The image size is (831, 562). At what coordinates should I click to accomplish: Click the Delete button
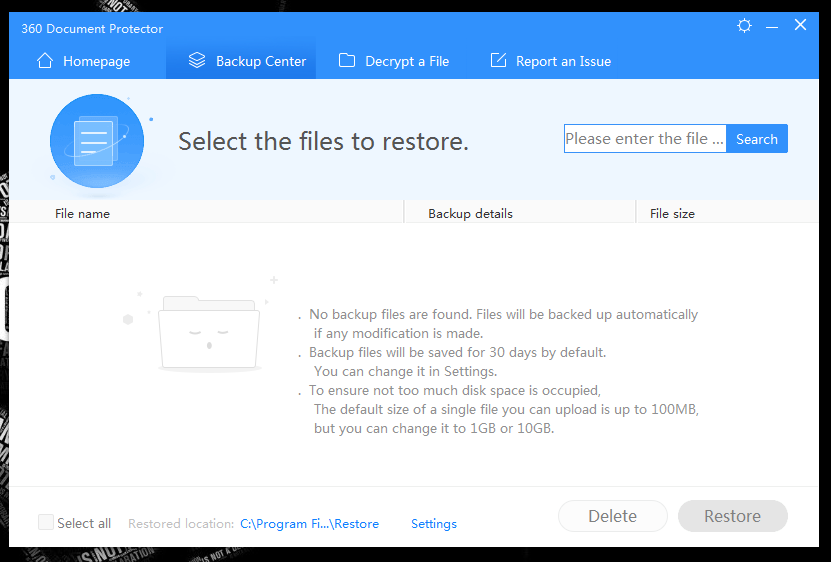[613, 516]
